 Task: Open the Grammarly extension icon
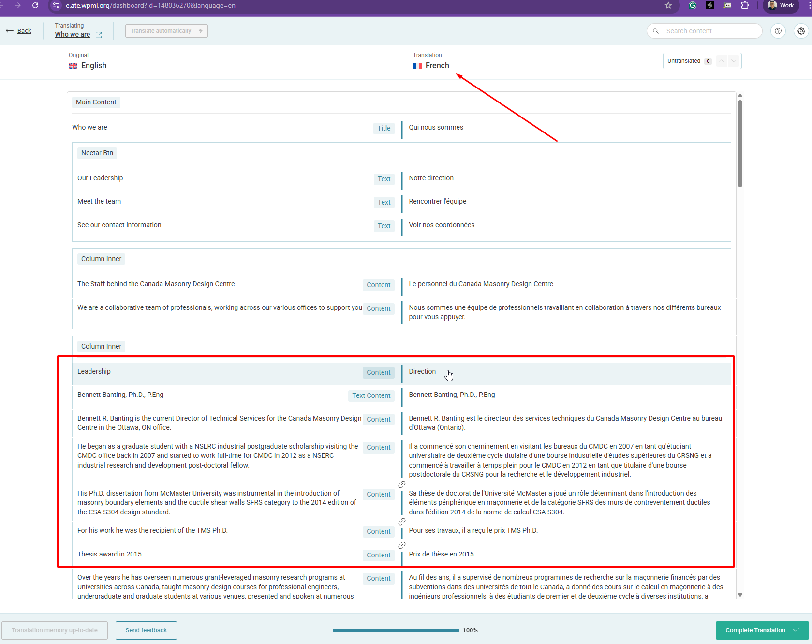[693, 5]
